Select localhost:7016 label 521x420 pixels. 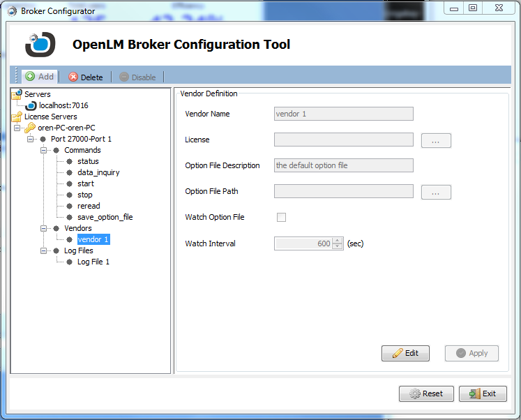63,105
